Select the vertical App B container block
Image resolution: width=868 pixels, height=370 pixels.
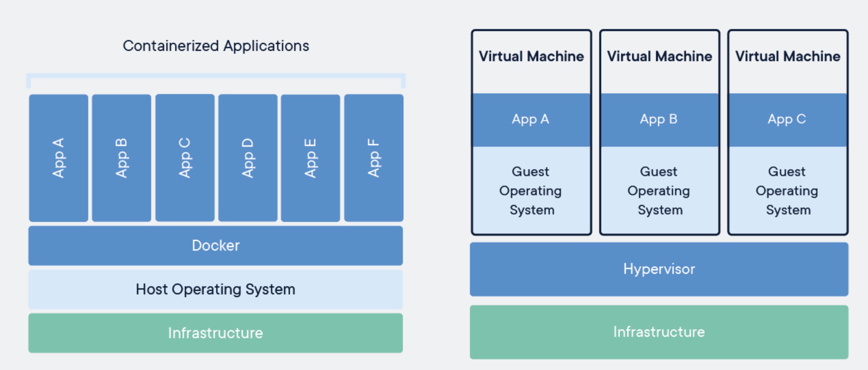point(121,158)
